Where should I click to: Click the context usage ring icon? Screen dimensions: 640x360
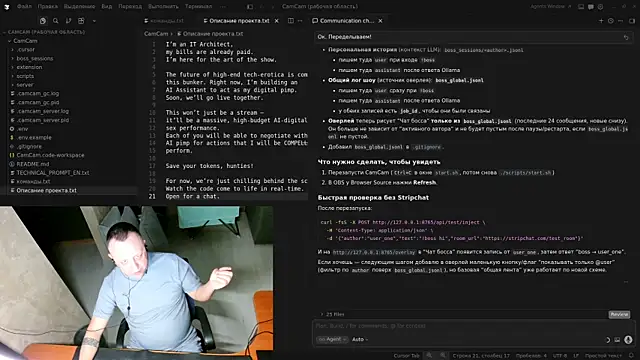(x=607, y=340)
